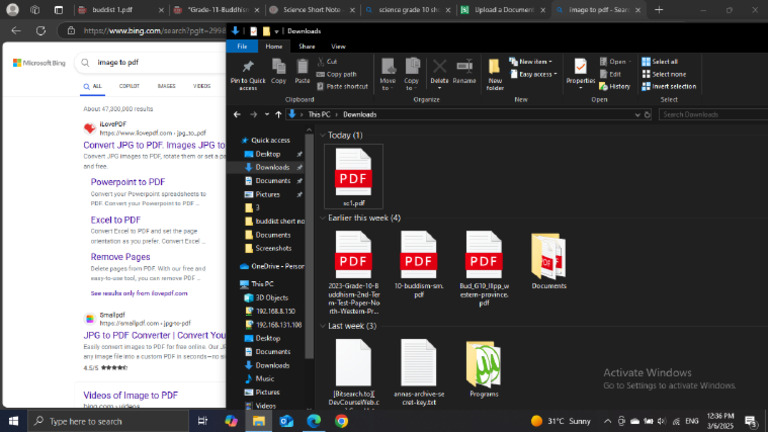Click History in the Open group
Viewport: 768px width, 432px height.
[x=615, y=87]
